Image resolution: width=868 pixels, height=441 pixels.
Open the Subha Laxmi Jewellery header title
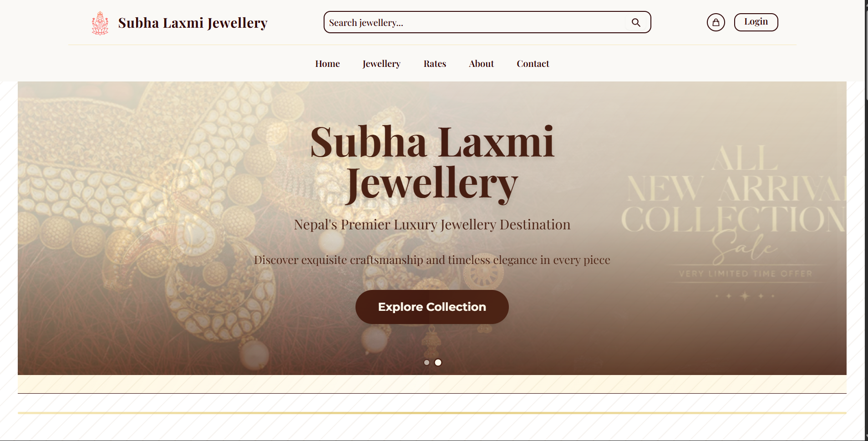pos(193,23)
